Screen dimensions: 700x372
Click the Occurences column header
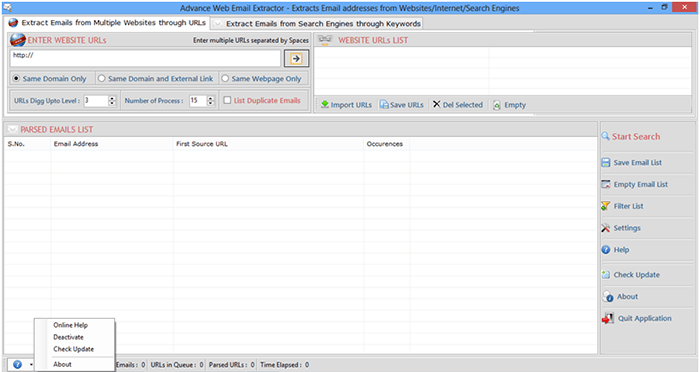coord(387,144)
